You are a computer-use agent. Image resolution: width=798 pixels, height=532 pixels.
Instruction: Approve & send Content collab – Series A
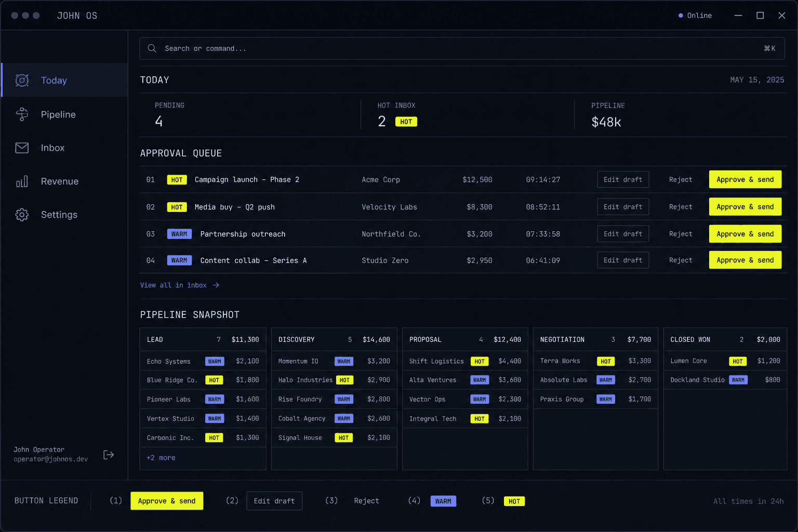tap(745, 260)
